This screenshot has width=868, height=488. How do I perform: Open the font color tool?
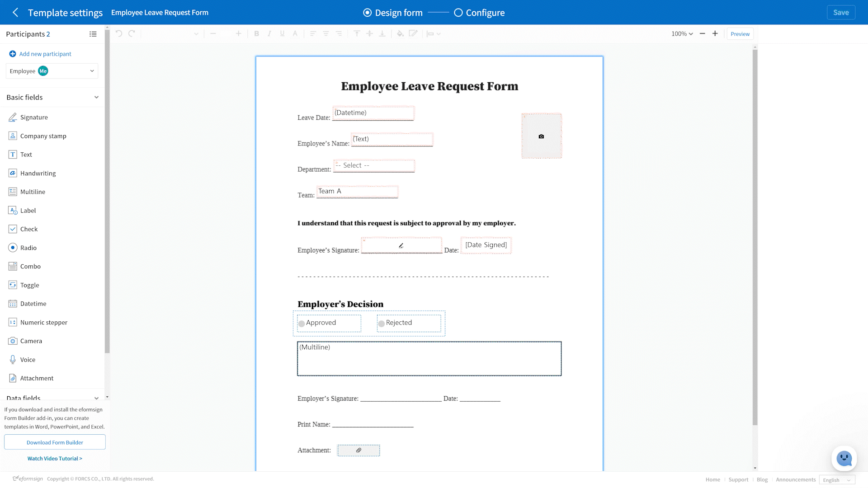click(295, 33)
